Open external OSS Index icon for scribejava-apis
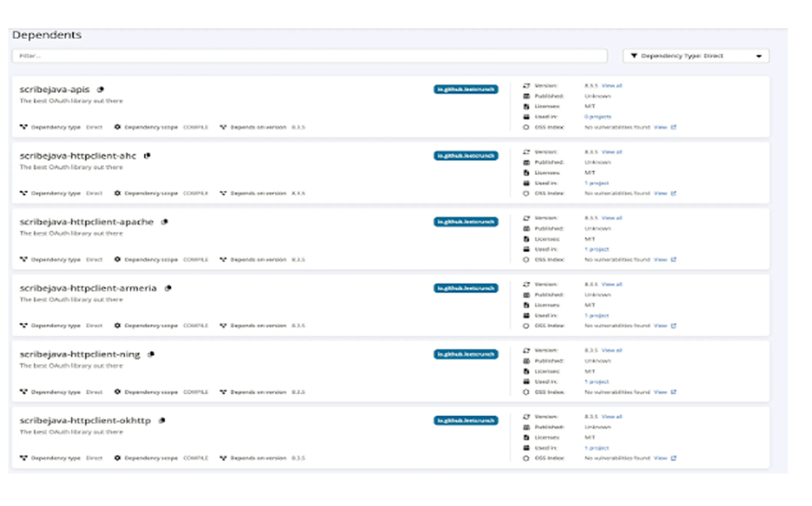Viewport: 812px width, 506px height. click(674, 127)
